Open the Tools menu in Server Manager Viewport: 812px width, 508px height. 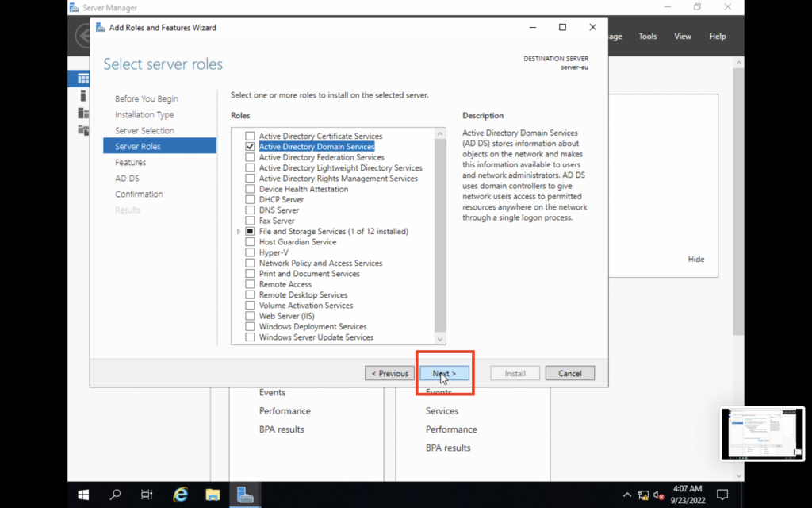(x=648, y=37)
